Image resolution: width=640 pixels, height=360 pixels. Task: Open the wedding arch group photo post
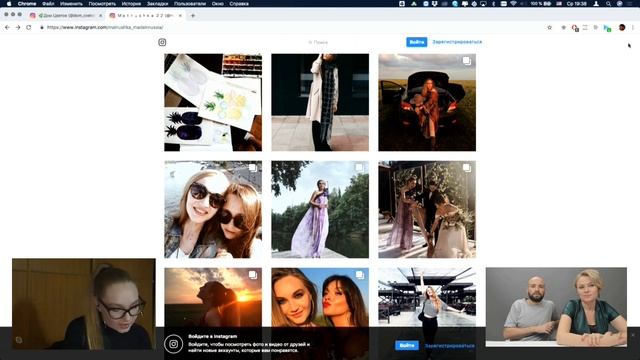427,209
